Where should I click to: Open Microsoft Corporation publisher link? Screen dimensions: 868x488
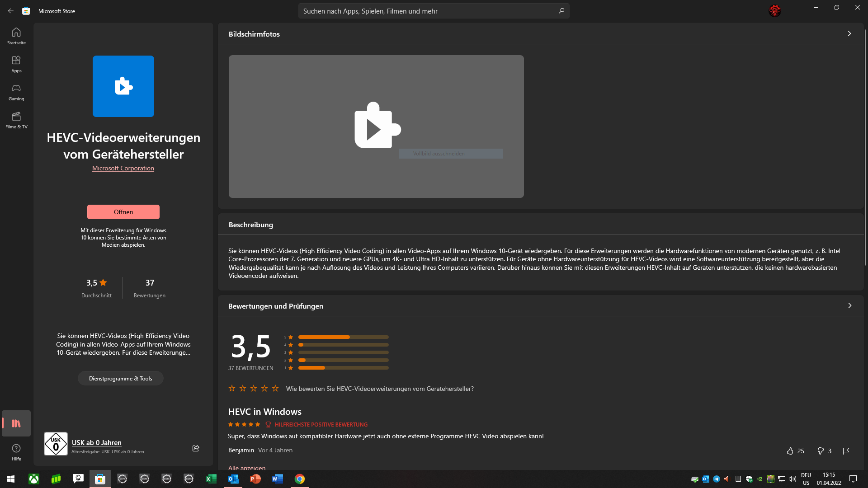(x=123, y=168)
